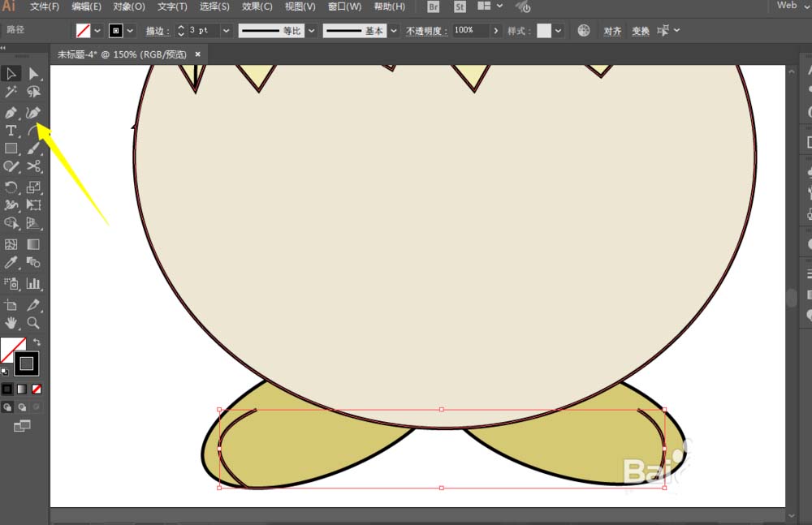The image size is (812, 525).
Task: Open the 窗口(W) menu
Action: pos(344,6)
